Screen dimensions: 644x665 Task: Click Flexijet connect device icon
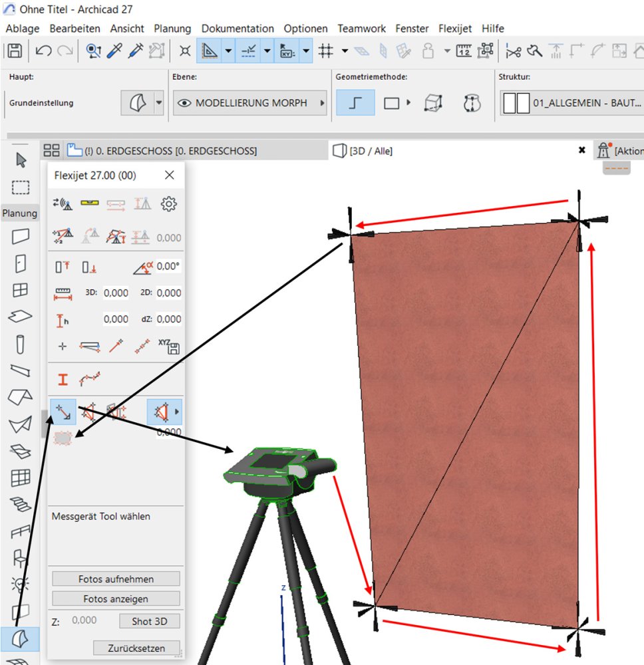coord(63,204)
